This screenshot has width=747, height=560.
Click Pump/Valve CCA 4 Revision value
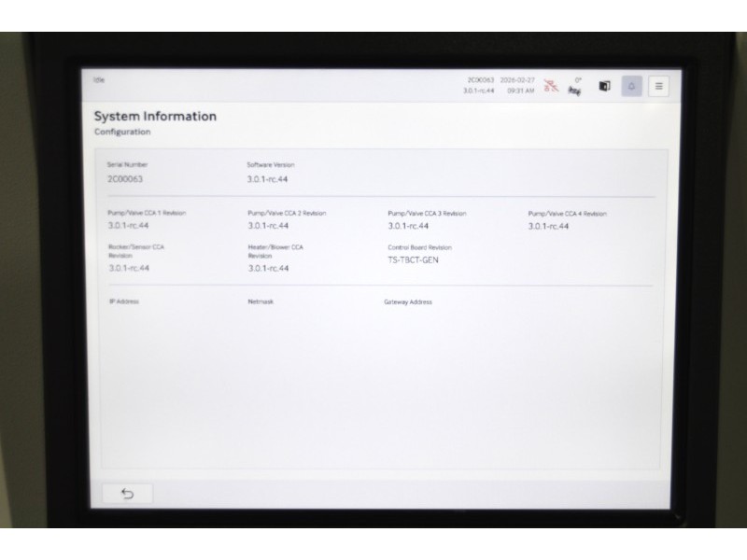point(548,225)
